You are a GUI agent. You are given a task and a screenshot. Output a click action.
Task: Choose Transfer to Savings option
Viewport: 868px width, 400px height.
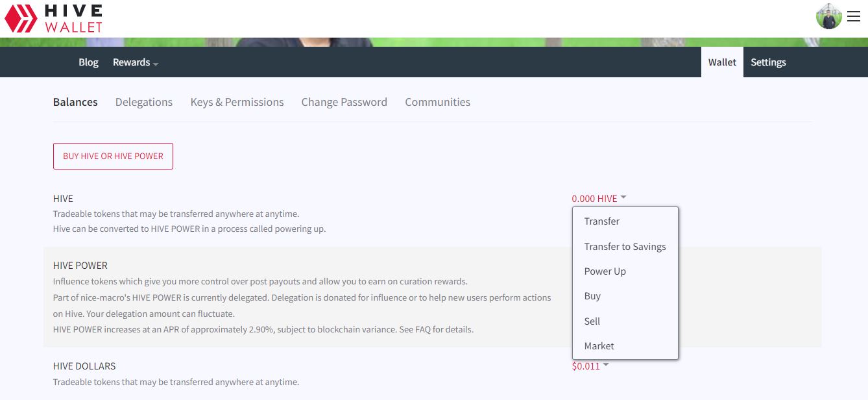tap(625, 247)
